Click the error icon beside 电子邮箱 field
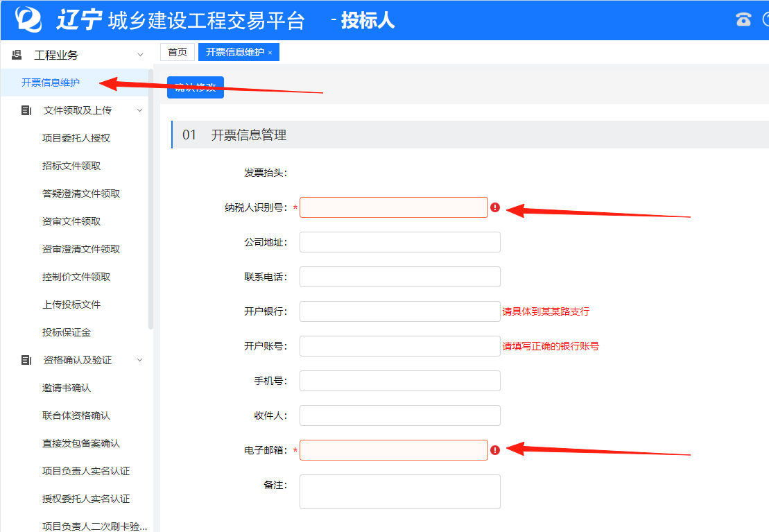This screenshot has width=769, height=532. pyautogui.click(x=495, y=450)
